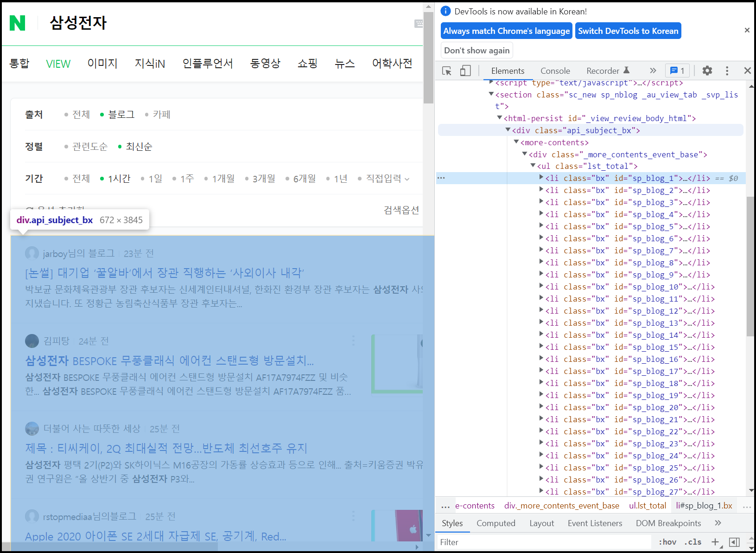Viewport: 756px width, 553px height.
Task: Expand the li sp_blog_1 node
Action: [x=541, y=178]
